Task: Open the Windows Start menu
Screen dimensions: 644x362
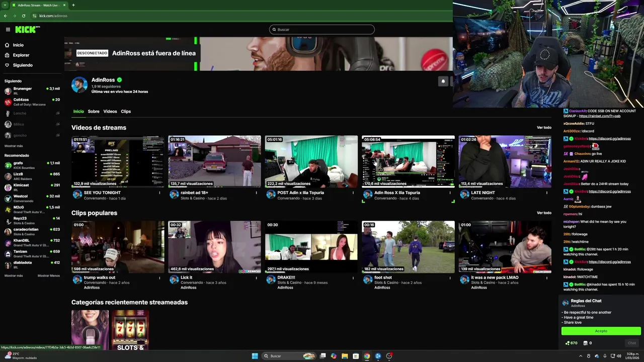Action: tap(255, 356)
